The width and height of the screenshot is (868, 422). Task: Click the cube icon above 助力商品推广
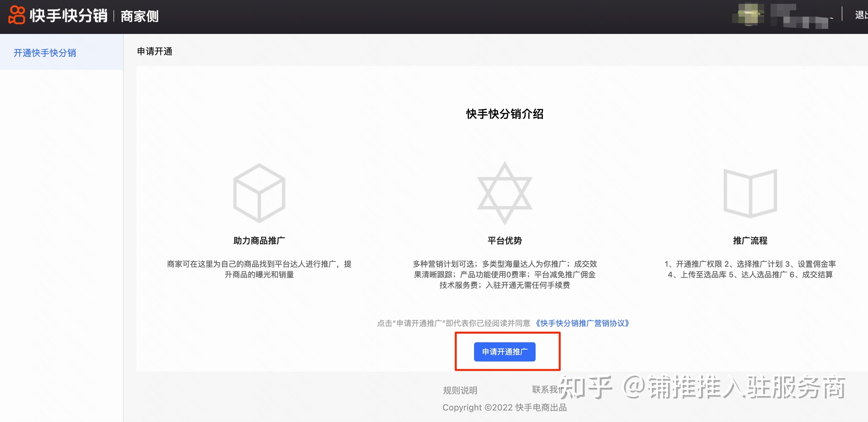pyautogui.click(x=259, y=193)
